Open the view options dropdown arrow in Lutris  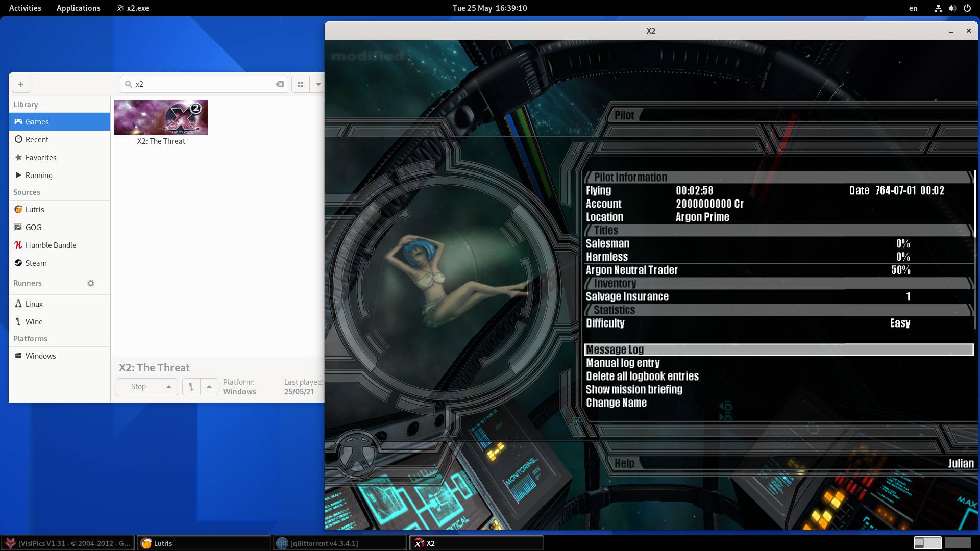[318, 84]
